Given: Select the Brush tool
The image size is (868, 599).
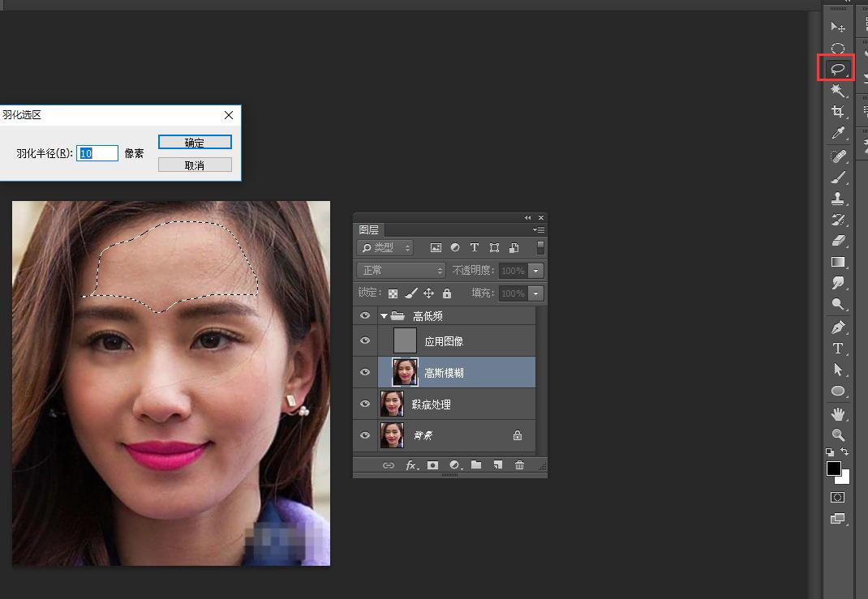Looking at the screenshot, I should click(837, 177).
